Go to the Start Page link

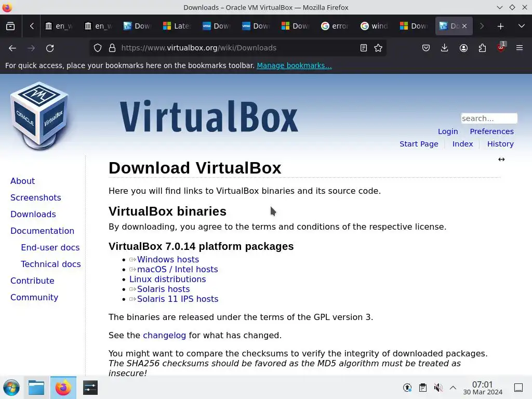point(419,144)
